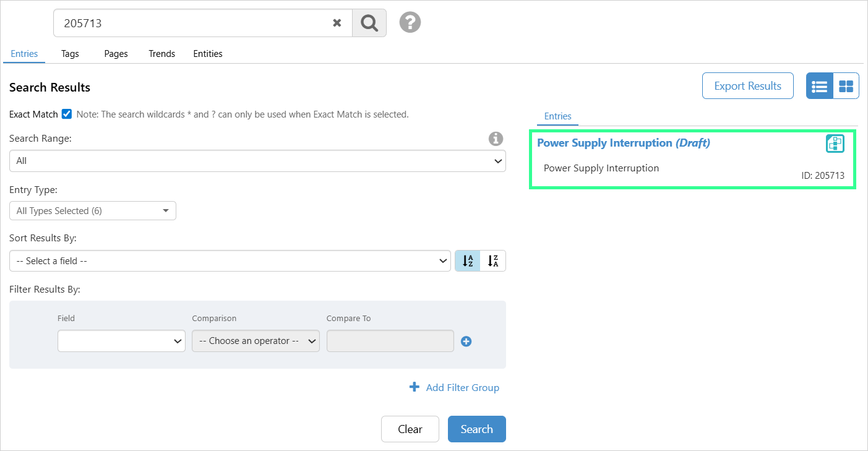Click the Search Range info icon
Viewport: 868px width, 451px height.
496,139
